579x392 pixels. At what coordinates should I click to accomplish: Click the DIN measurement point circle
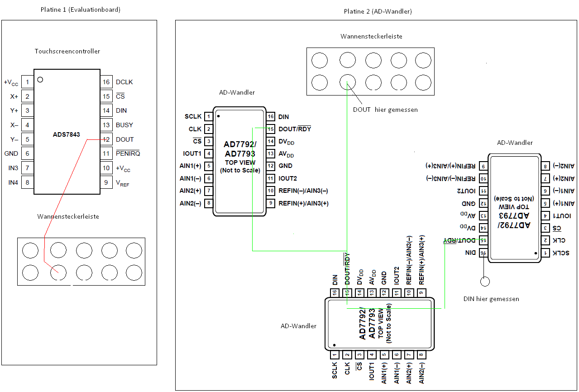(x=485, y=282)
